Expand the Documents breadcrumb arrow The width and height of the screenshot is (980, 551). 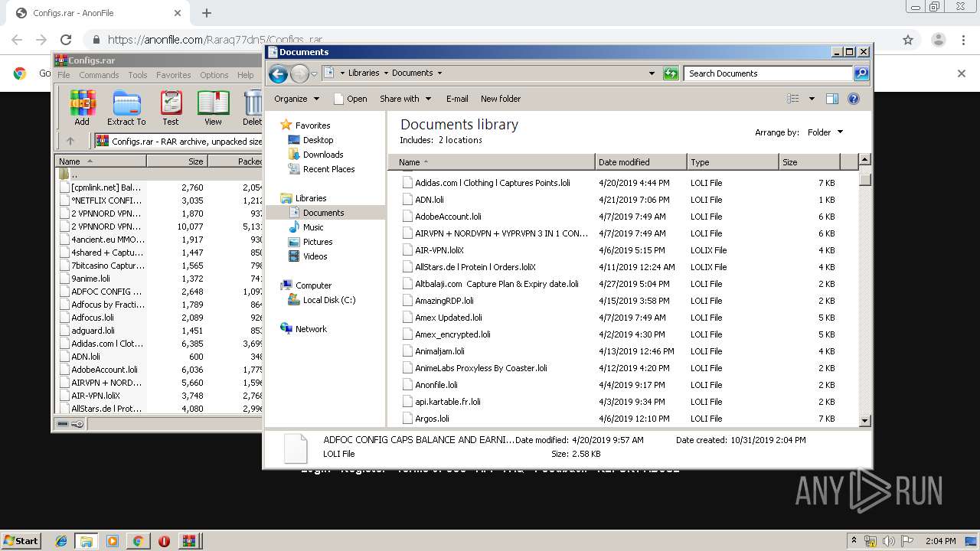pos(439,73)
